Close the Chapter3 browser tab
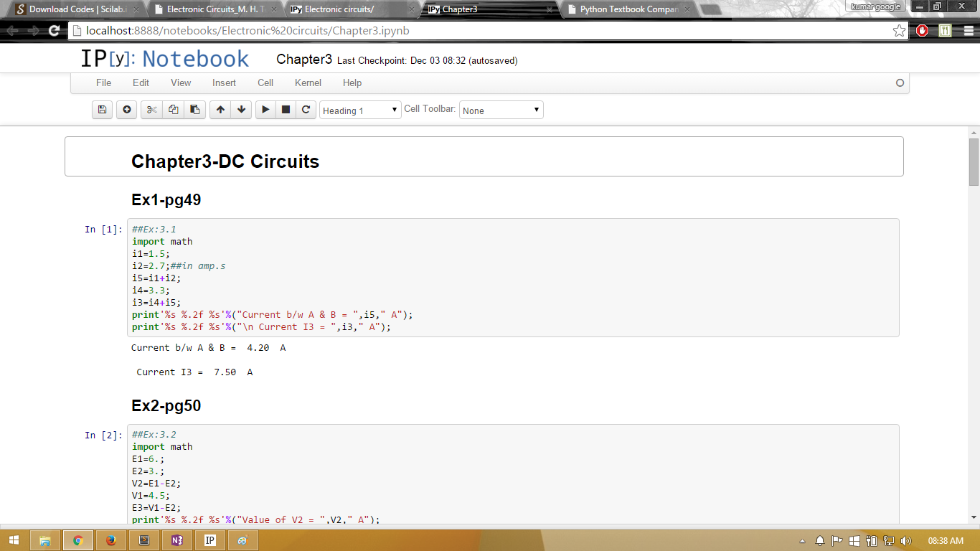Image resolution: width=980 pixels, height=551 pixels. (550, 9)
